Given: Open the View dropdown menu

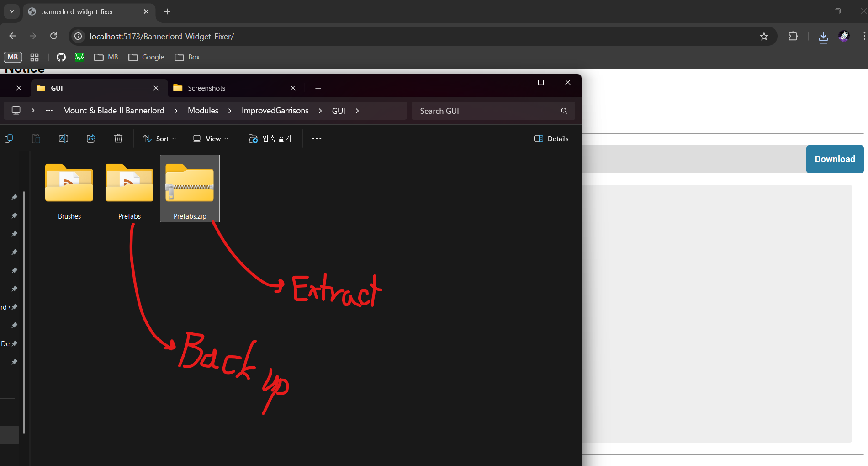Looking at the screenshot, I should coord(210,139).
